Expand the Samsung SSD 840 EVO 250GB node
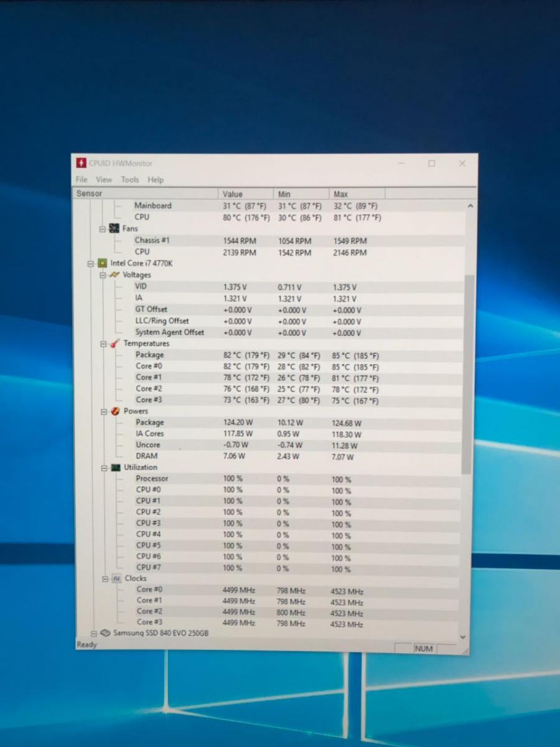 pyautogui.click(x=94, y=634)
